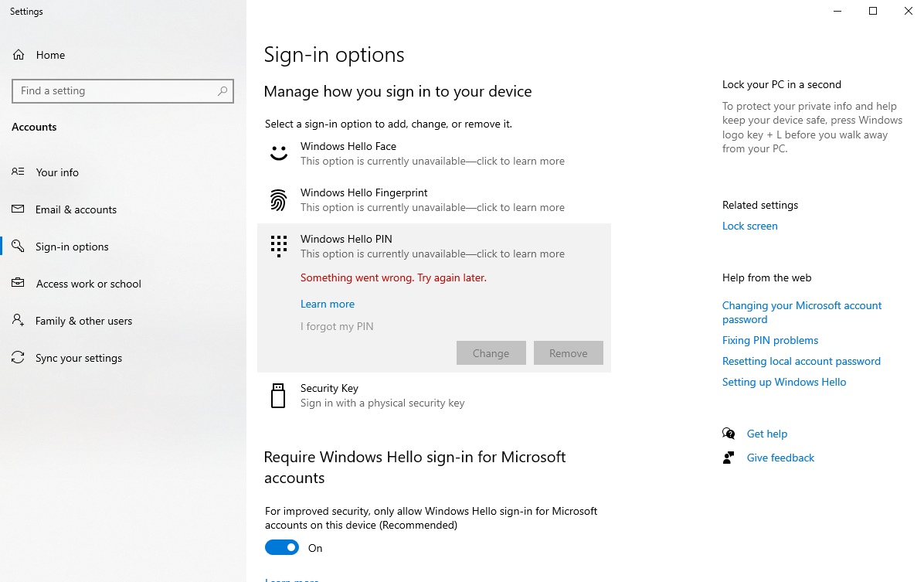Expand the Security Key option

[x=433, y=396]
